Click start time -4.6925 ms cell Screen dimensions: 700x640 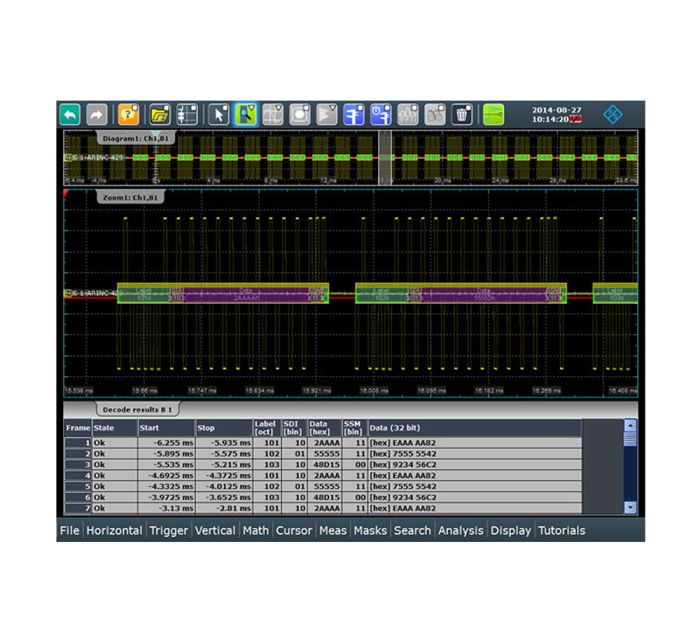tap(167, 475)
